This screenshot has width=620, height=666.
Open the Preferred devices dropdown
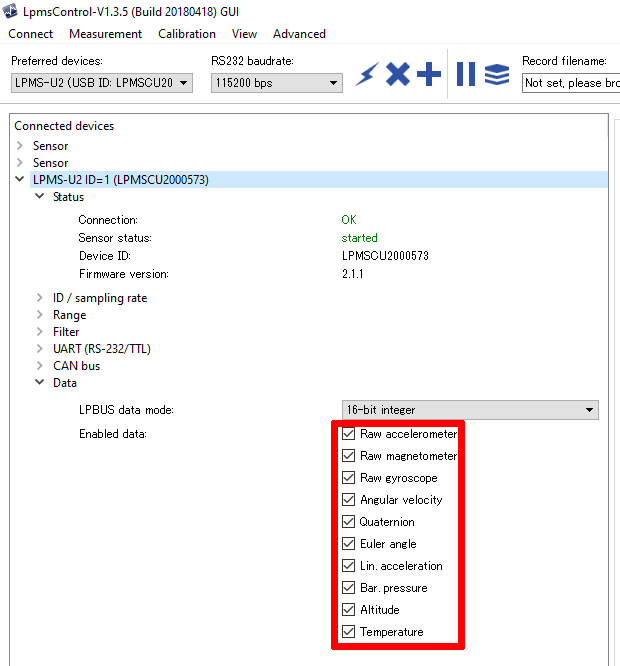(101, 83)
